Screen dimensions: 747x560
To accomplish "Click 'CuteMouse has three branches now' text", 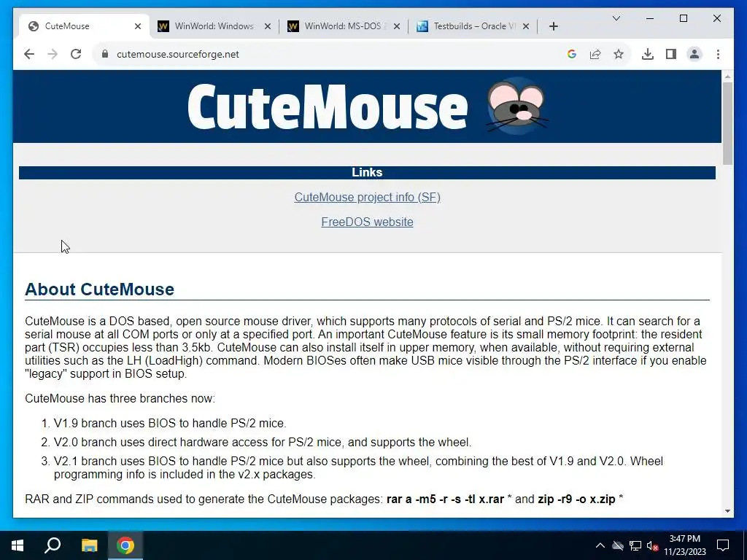I will (x=120, y=399).
